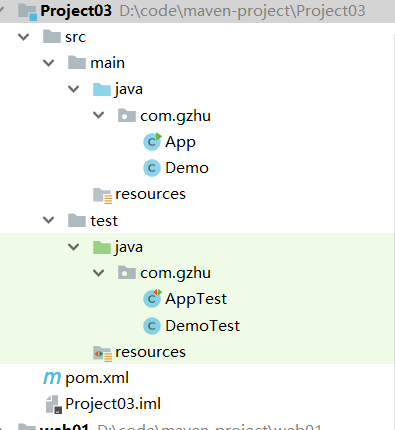Screen dimensions: 395x430
Task: Click the main folder icon
Action: coord(77,63)
